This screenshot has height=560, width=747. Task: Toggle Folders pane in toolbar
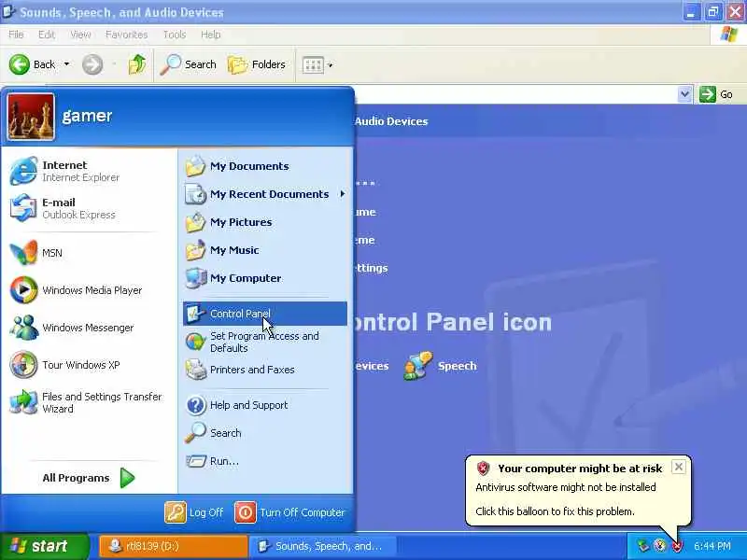tap(257, 64)
